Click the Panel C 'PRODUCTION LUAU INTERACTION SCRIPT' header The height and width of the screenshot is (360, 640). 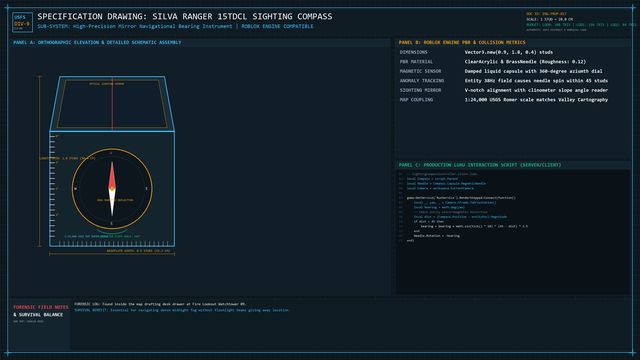coord(480,165)
